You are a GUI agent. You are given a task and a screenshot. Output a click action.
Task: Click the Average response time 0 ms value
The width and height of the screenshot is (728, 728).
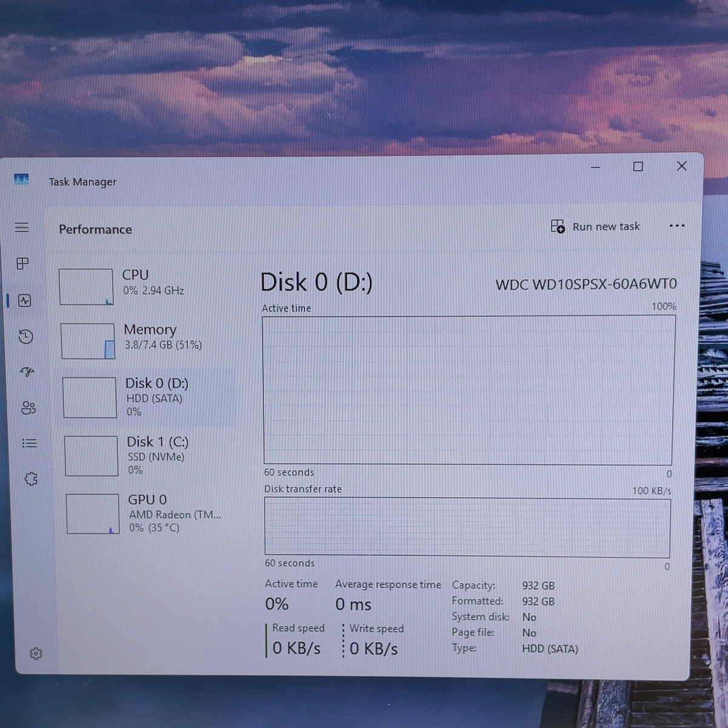point(353,604)
